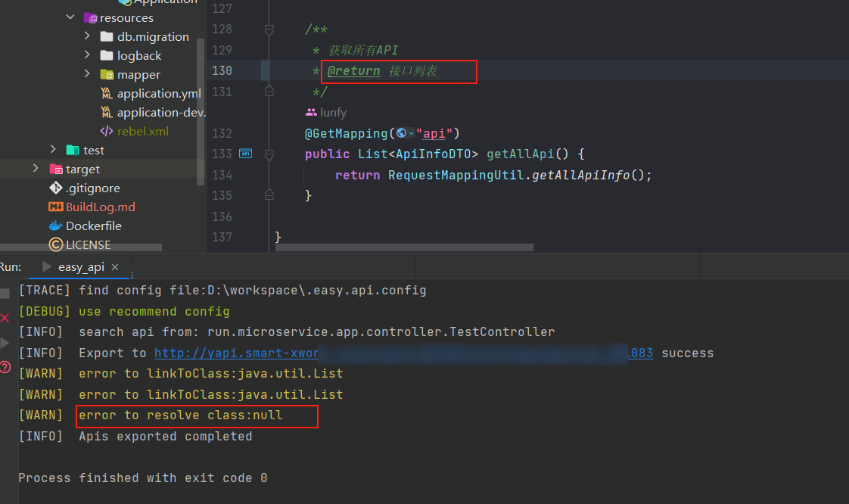Click the TestController search api log line
The width and height of the screenshot is (849, 504).
click(317, 332)
